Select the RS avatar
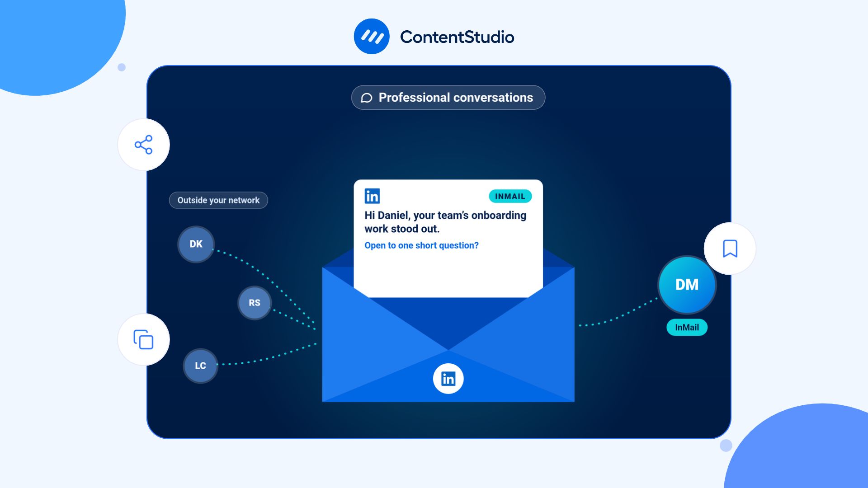868x488 pixels. pyautogui.click(x=255, y=303)
